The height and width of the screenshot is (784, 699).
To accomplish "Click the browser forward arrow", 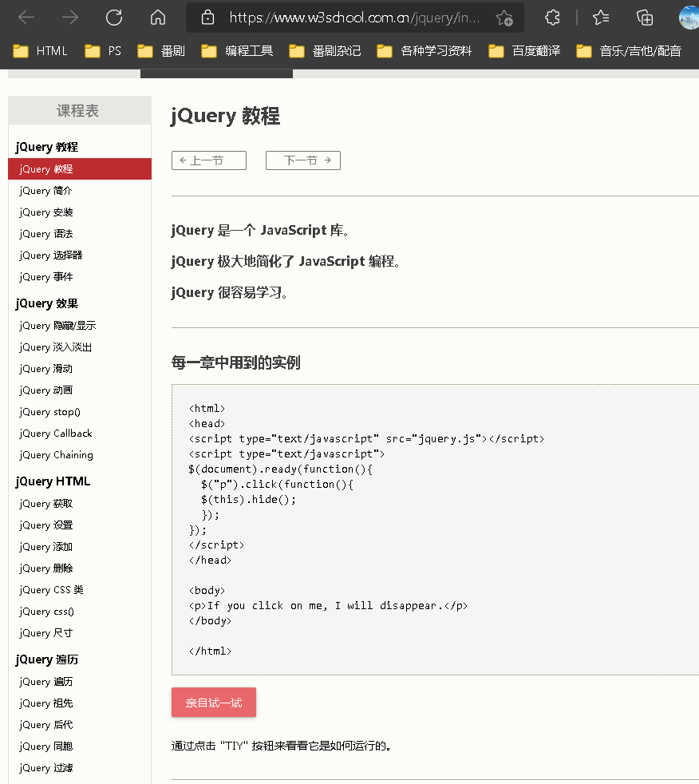I will point(70,18).
